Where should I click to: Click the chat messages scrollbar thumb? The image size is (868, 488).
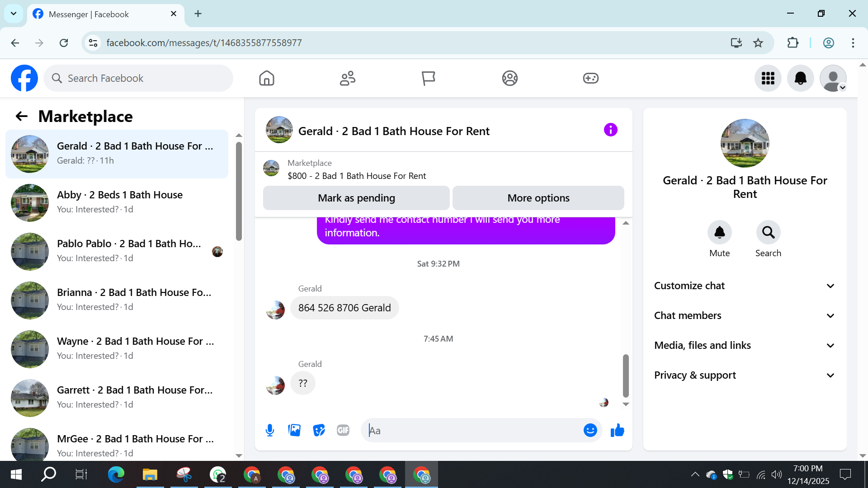coord(626,375)
